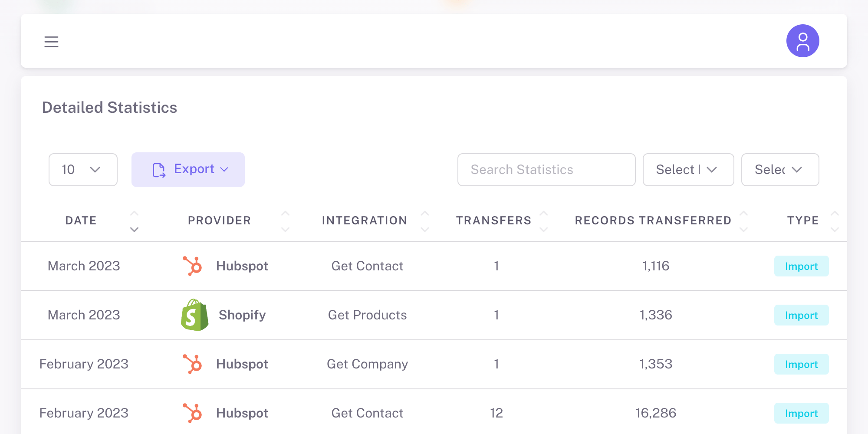This screenshot has width=868, height=434.
Task: Click the Search Statistics input field
Action: 546,170
